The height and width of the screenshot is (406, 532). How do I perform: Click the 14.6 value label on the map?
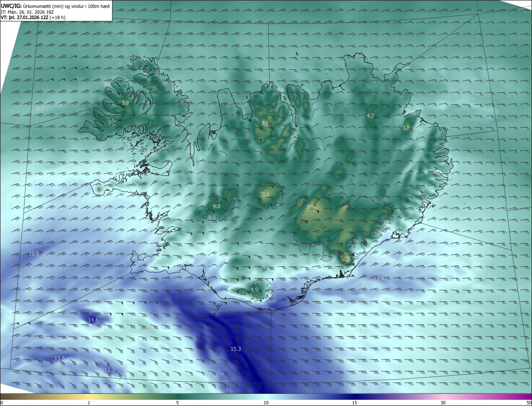93,320
